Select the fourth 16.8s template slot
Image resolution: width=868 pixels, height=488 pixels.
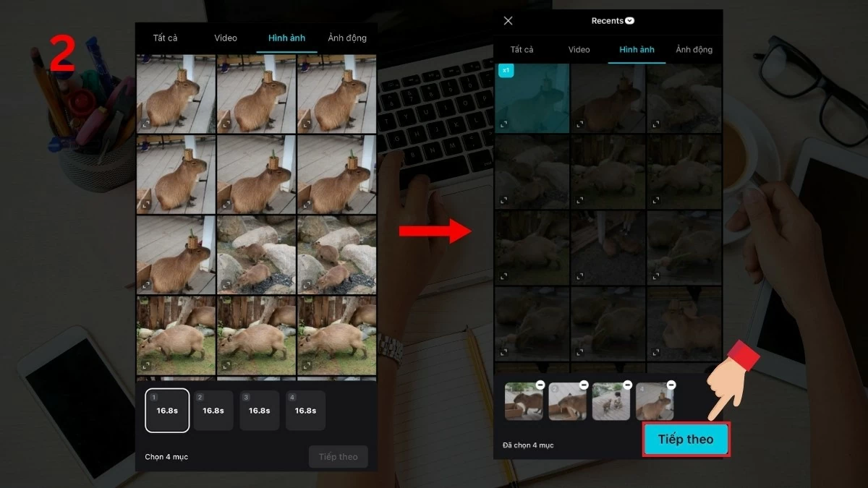pyautogui.click(x=305, y=411)
